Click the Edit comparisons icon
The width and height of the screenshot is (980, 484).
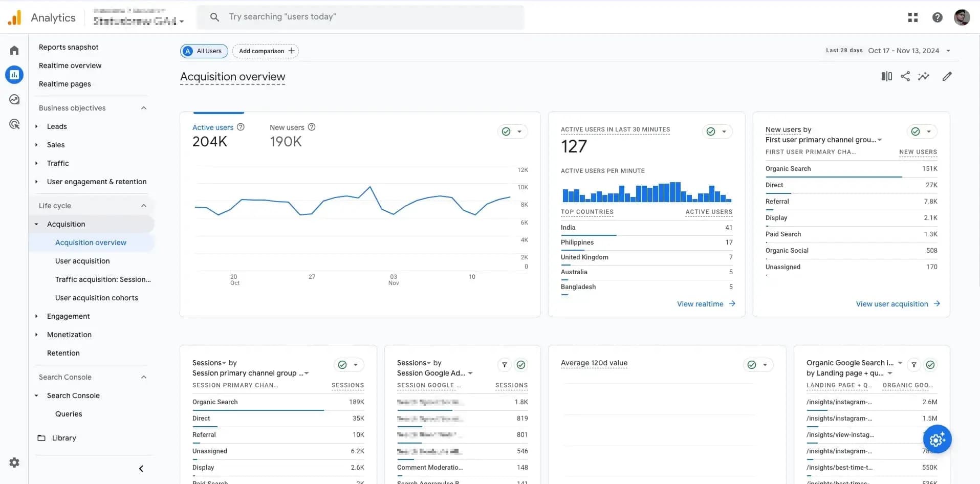(886, 76)
